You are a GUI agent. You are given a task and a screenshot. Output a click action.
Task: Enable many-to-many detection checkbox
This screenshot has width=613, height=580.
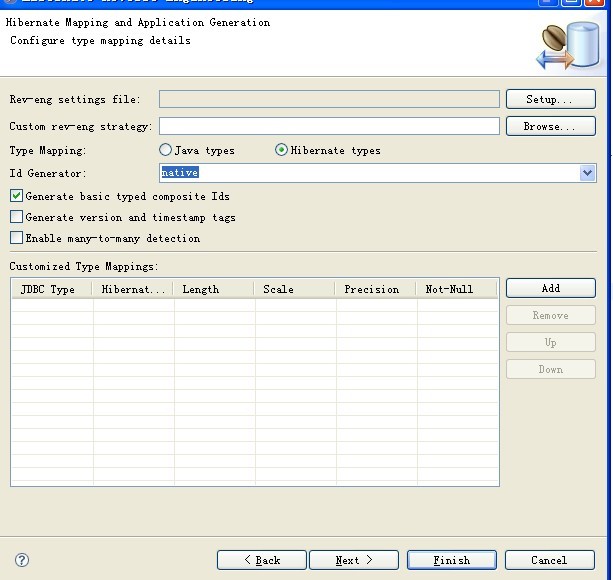point(16,238)
